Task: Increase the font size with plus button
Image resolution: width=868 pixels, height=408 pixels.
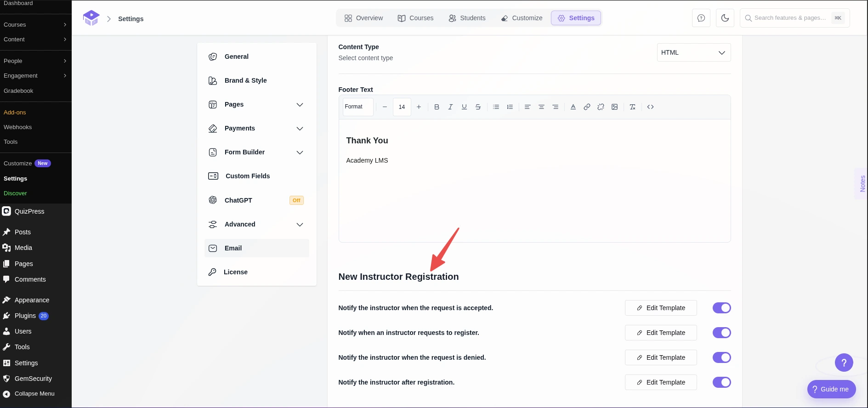Action: coord(419,107)
